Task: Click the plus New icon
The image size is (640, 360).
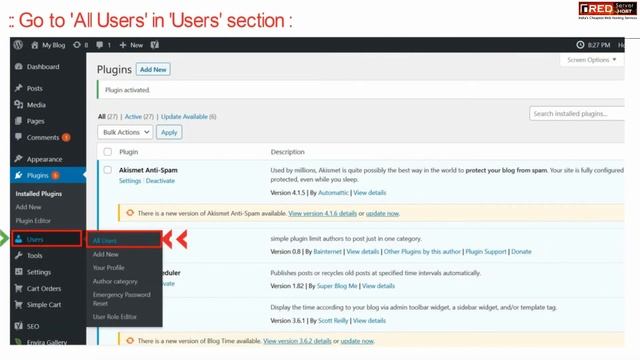Action: point(123,45)
